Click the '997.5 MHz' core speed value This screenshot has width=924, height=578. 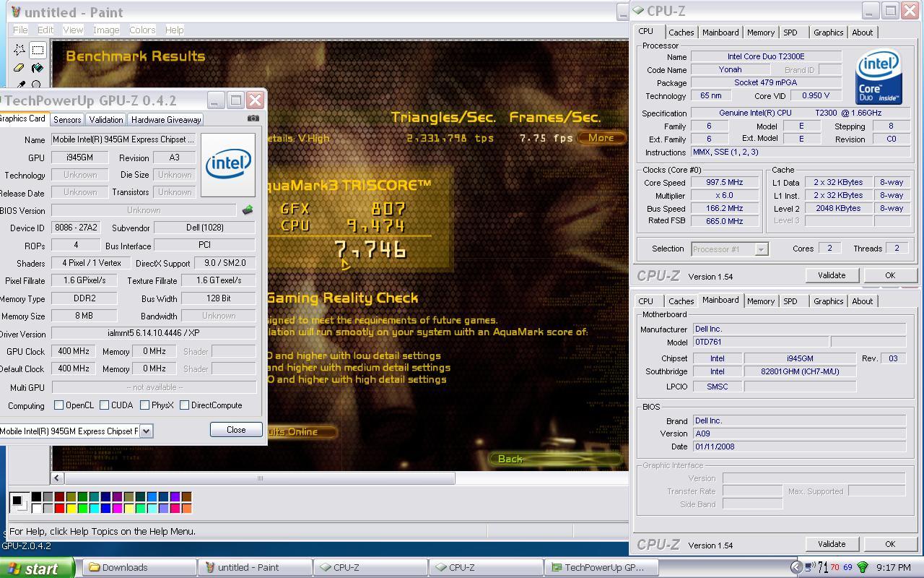pyautogui.click(x=724, y=182)
